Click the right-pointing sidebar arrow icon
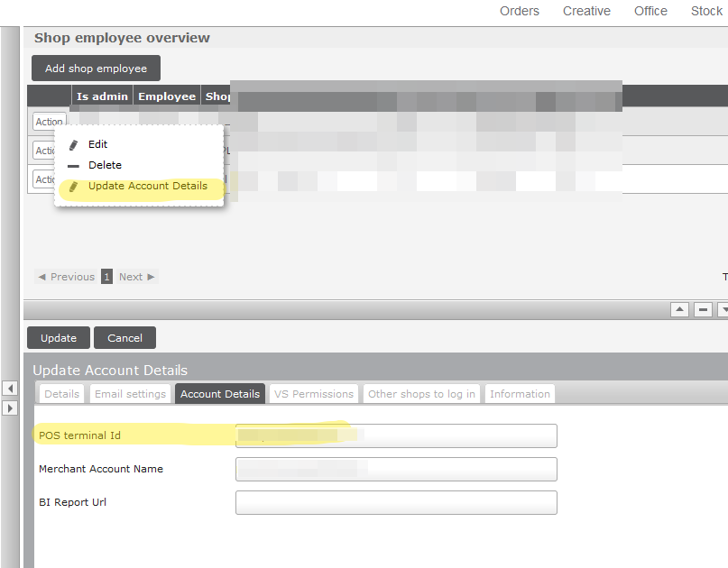The image size is (728, 568). 10,408
